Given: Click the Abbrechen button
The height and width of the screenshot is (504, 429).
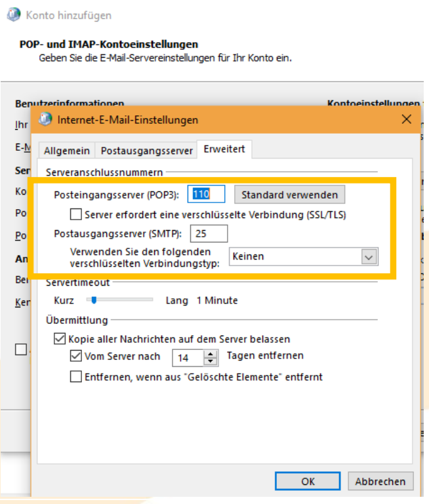Looking at the screenshot, I should 380,481.
